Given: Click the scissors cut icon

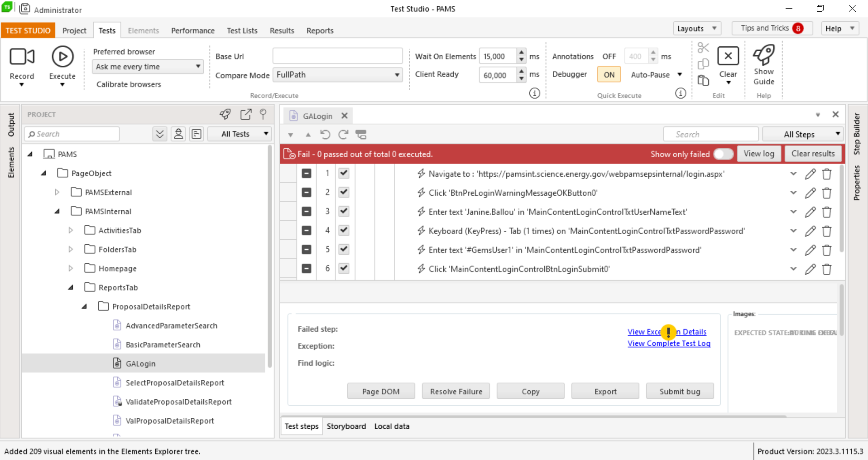Looking at the screenshot, I should pyautogui.click(x=703, y=48).
